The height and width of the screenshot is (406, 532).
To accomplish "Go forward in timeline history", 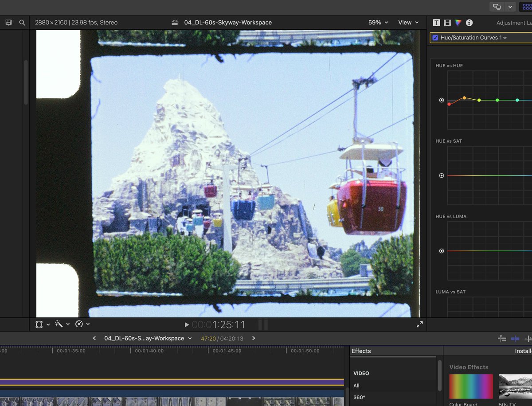I will point(254,338).
